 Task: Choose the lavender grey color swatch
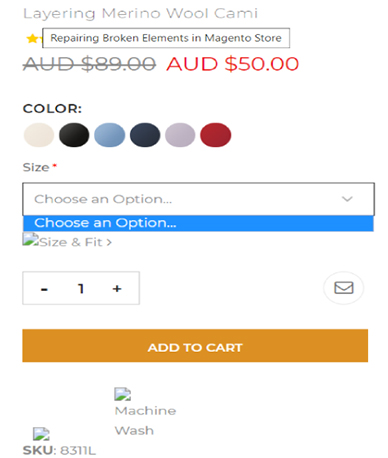pyautogui.click(x=180, y=135)
